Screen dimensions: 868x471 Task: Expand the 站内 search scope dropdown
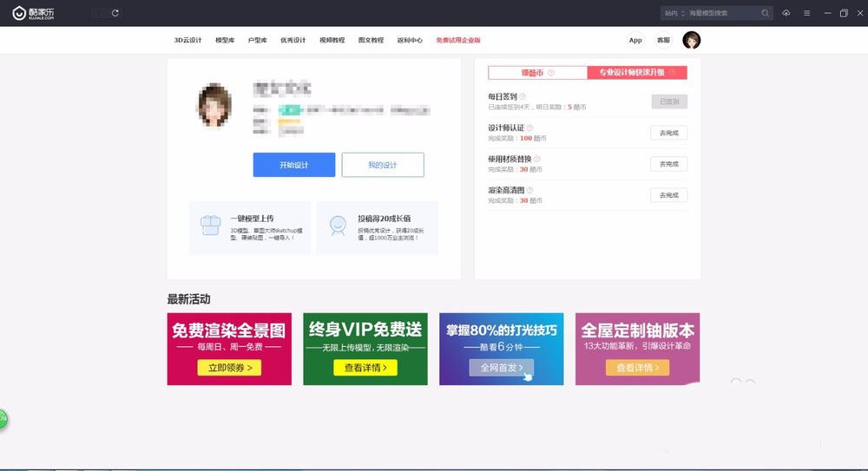674,13
